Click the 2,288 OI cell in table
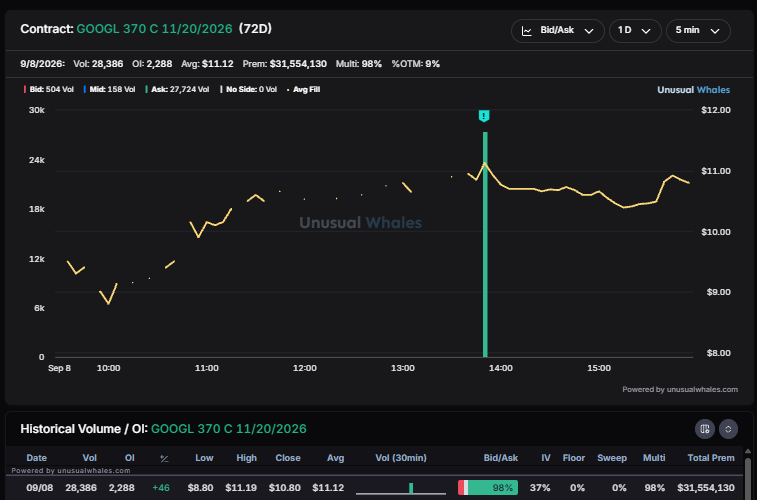The image size is (757, 500). 122,487
